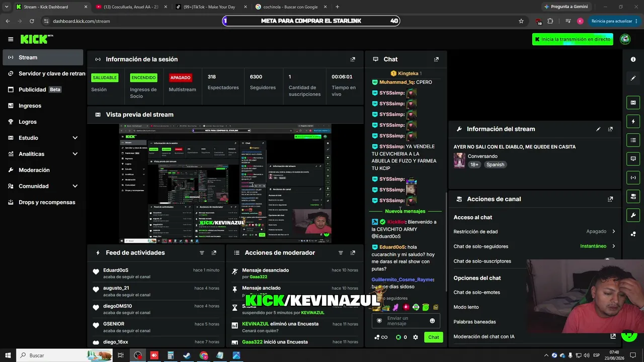Viewport: 644px width, 362px height.
Task: Click the Spanish language tag
Action: [x=495, y=165]
